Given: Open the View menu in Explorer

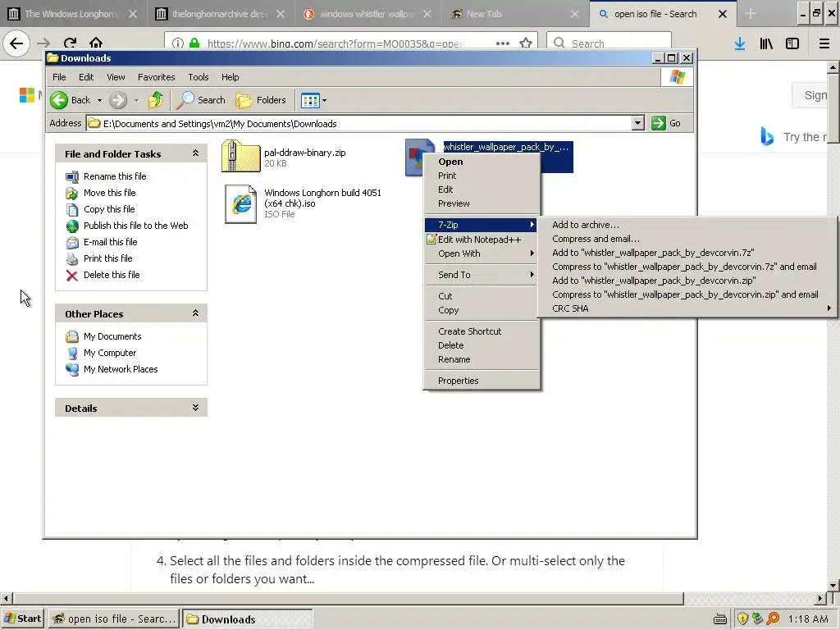Looking at the screenshot, I should point(116,77).
